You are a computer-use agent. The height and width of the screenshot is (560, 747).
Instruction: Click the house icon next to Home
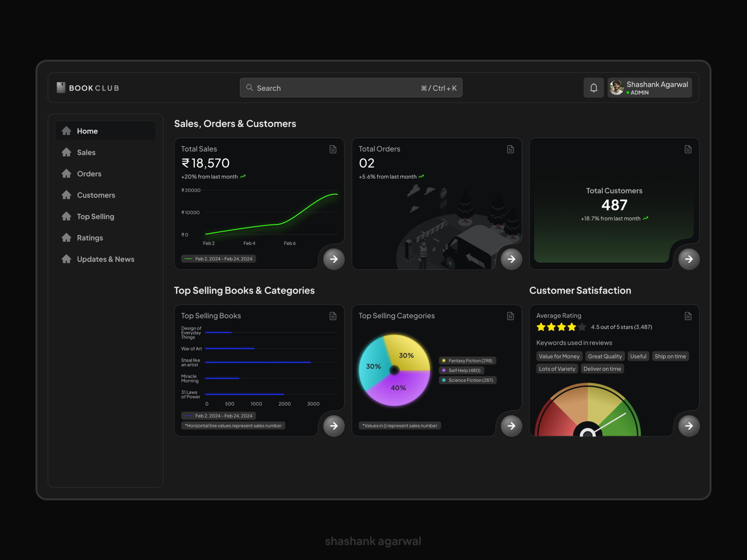click(66, 131)
